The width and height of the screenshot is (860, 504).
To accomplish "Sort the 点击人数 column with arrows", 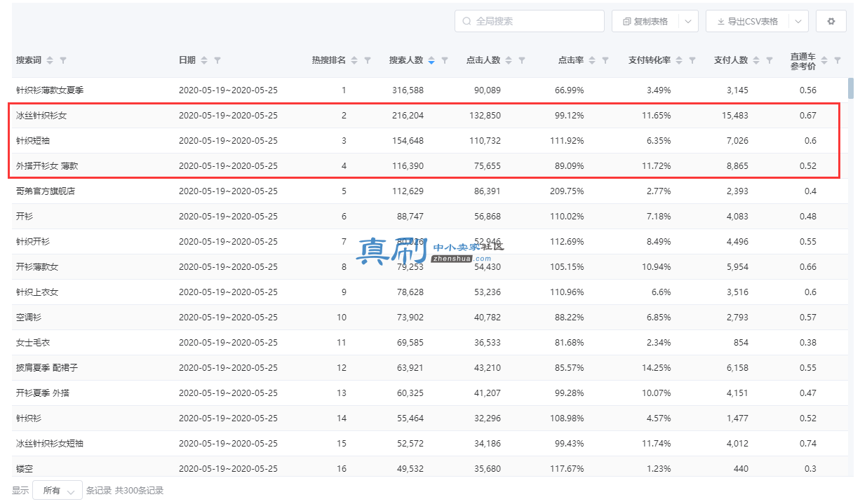I will click(509, 60).
